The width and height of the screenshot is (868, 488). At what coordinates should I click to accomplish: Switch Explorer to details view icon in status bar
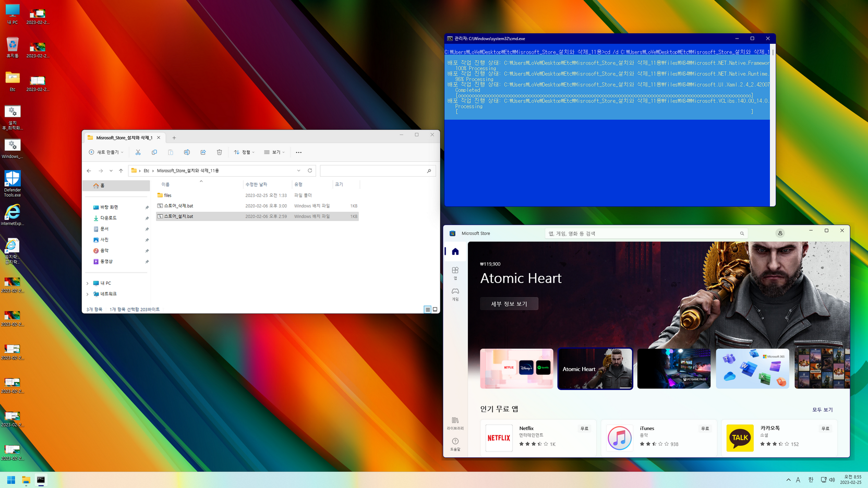click(x=428, y=309)
